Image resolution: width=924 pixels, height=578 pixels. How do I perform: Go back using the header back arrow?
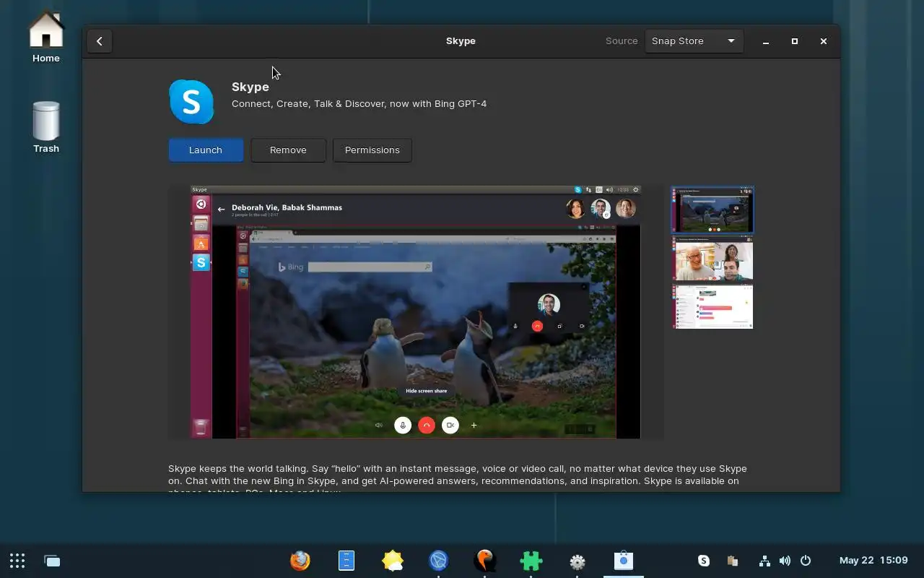(100, 41)
